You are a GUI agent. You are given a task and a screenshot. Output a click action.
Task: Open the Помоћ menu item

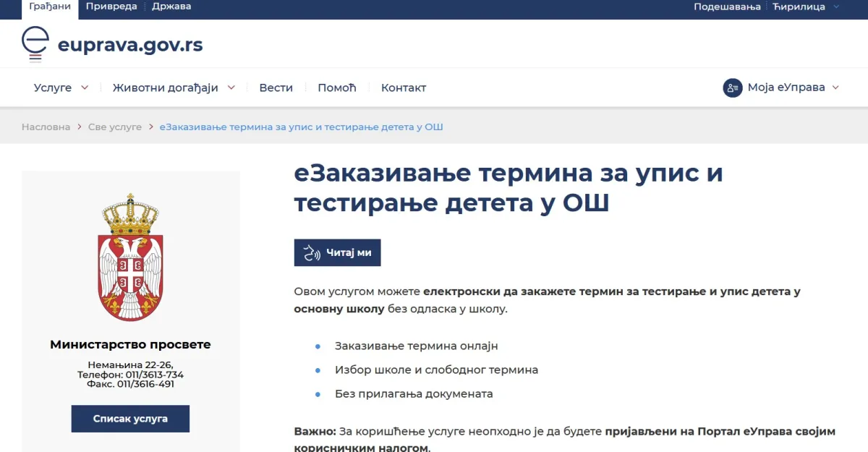pos(337,88)
